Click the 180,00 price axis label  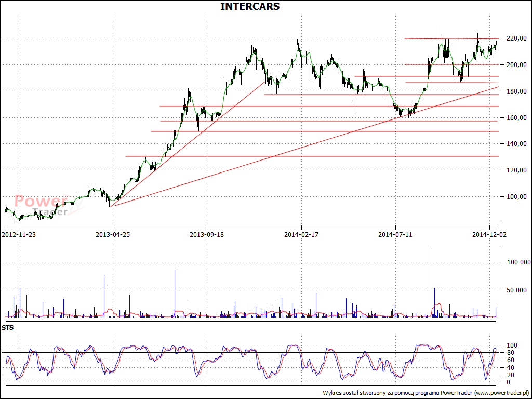coord(517,91)
